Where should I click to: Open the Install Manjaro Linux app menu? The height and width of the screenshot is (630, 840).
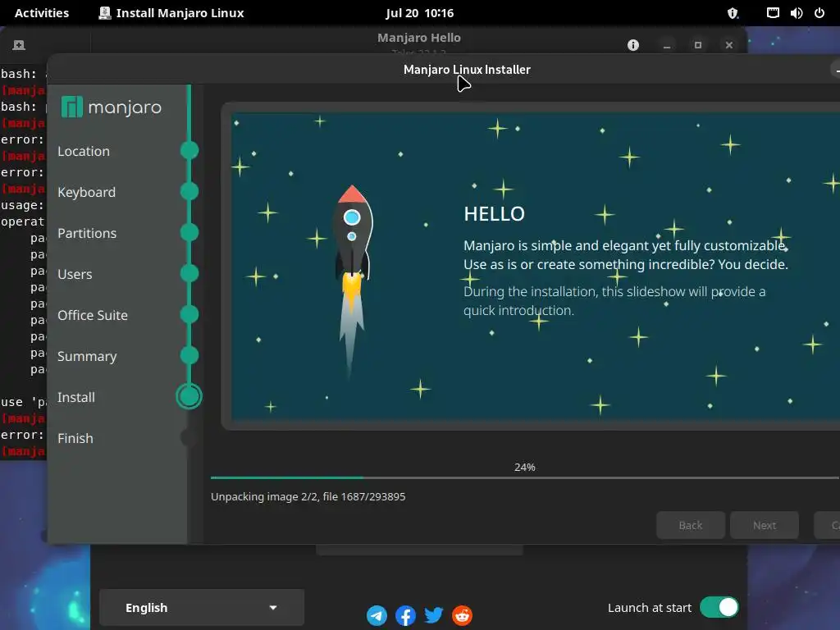(171, 13)
